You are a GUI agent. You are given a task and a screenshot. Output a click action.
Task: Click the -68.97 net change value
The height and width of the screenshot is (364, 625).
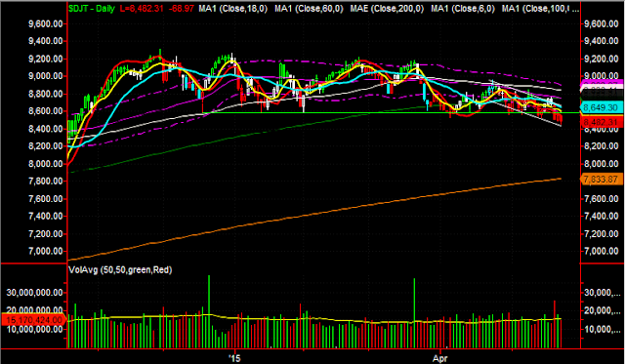coord(182,9)
